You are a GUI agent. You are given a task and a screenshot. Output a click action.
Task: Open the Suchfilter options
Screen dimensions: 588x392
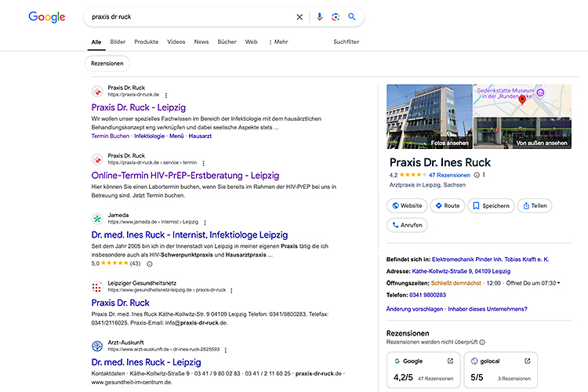[x=346, y=42]
